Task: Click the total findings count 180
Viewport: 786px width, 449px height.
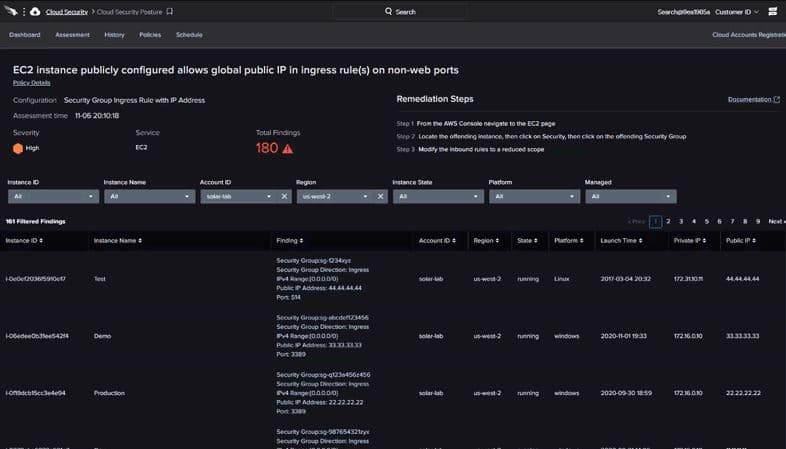Action: pos(267,148)
